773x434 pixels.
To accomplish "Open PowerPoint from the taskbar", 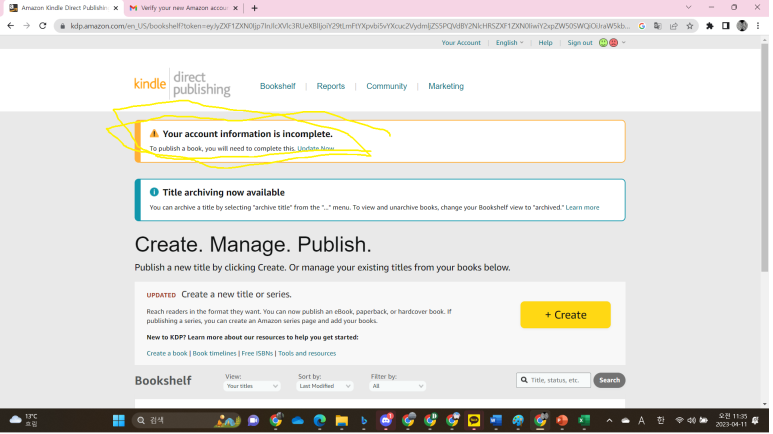I will 562,421.
